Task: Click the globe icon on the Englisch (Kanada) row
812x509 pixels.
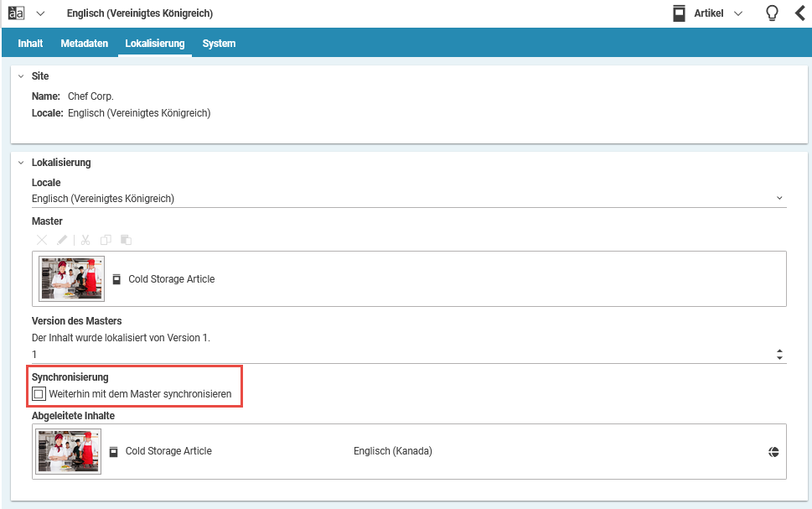Action: click(x=773, y=451)
